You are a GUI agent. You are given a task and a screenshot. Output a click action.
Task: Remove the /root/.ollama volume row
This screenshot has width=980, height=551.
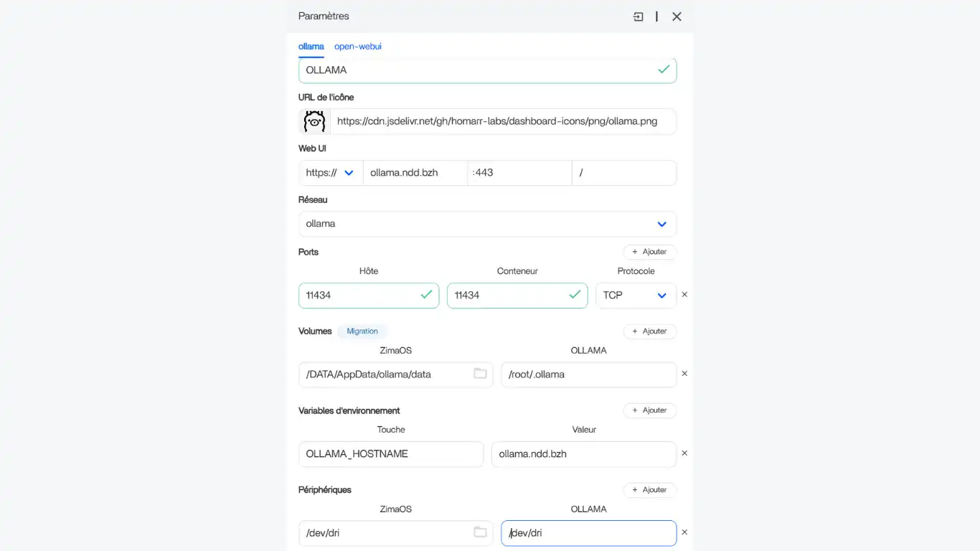[684, 374]
